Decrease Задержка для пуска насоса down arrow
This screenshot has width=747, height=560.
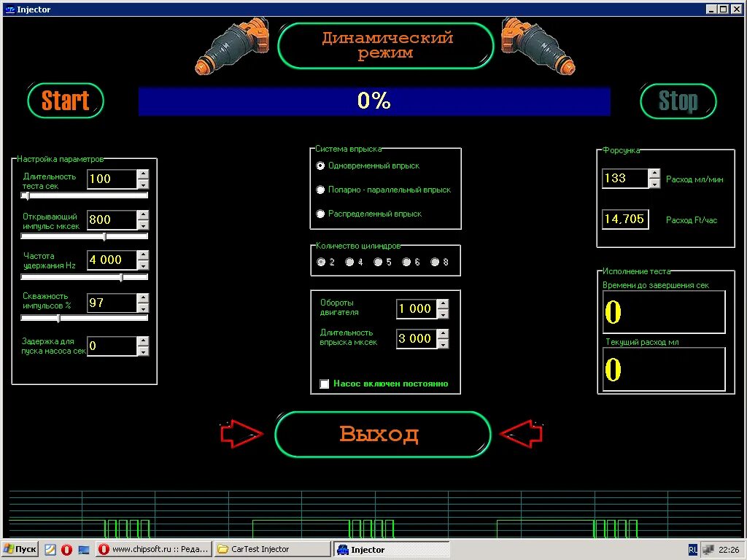click(143, 351)
